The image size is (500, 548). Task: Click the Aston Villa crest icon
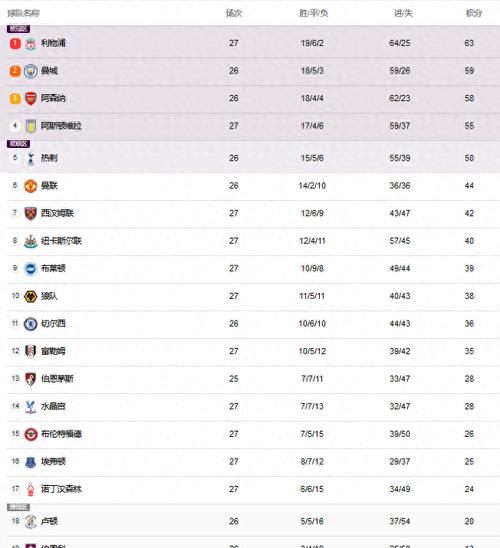(x=30, y=126)
